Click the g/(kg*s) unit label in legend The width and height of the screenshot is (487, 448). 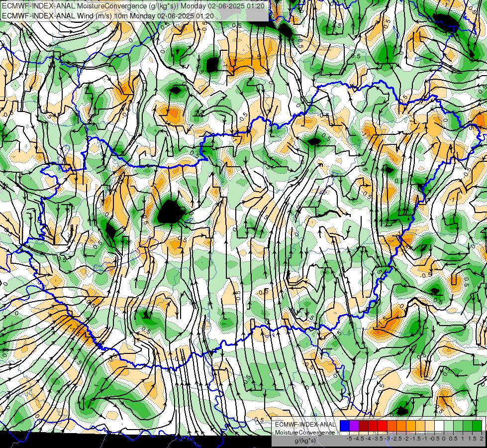tap(305, 441)
